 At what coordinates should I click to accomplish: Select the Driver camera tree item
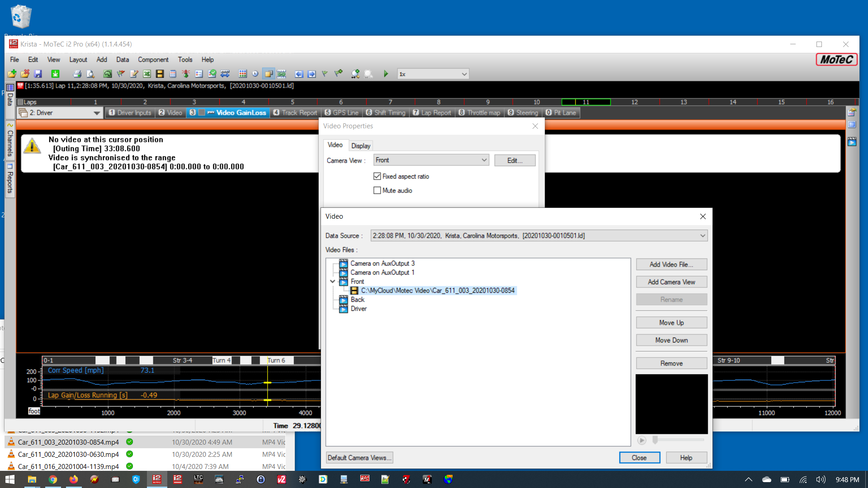coord(359,309)
